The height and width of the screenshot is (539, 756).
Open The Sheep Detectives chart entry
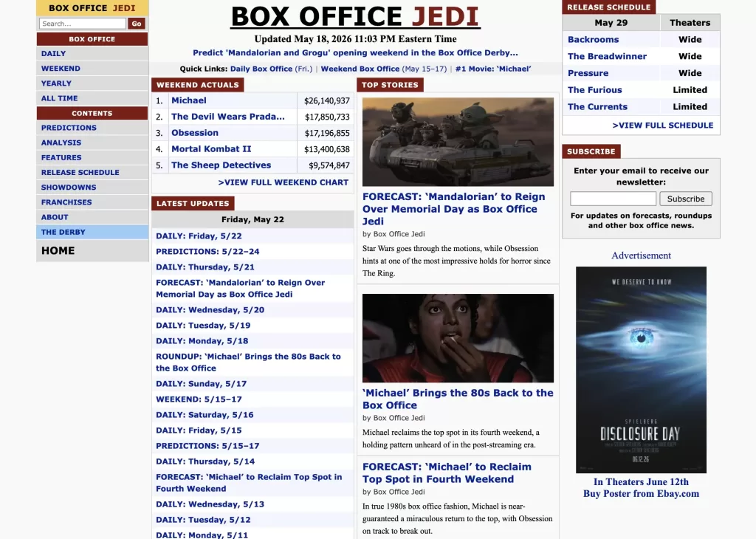tap(221, 165)
